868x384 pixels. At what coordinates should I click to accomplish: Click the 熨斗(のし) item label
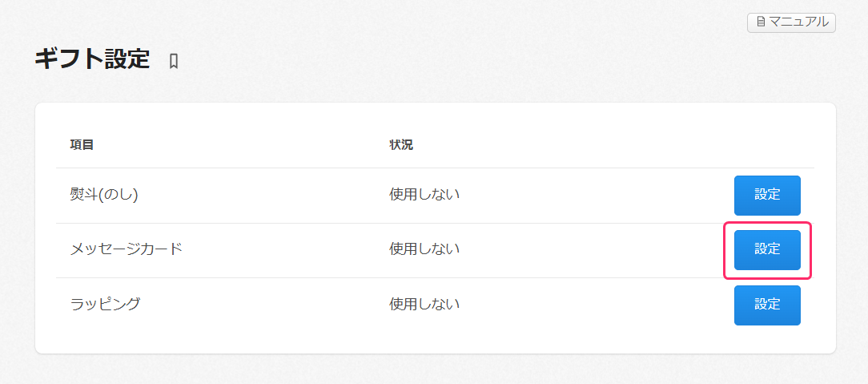click(104, 195)
